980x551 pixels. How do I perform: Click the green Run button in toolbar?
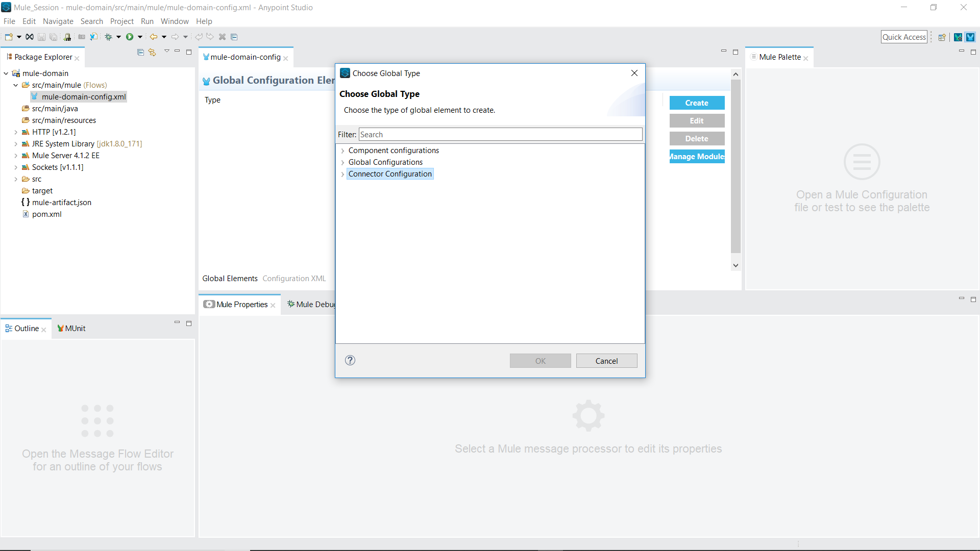pos(130,37)
